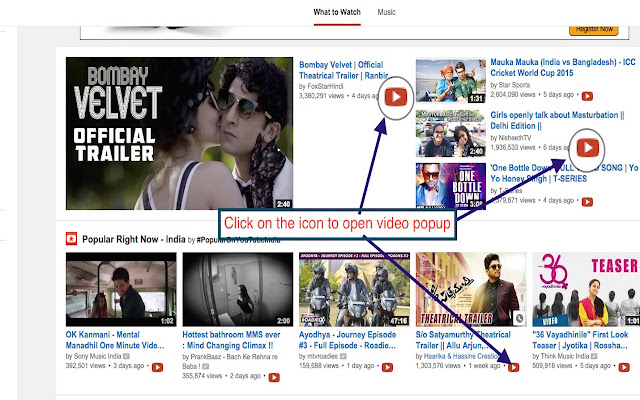Open Girls openly talk Delhi Edition link
640x400 pixels.
click(x=557, y=120)
